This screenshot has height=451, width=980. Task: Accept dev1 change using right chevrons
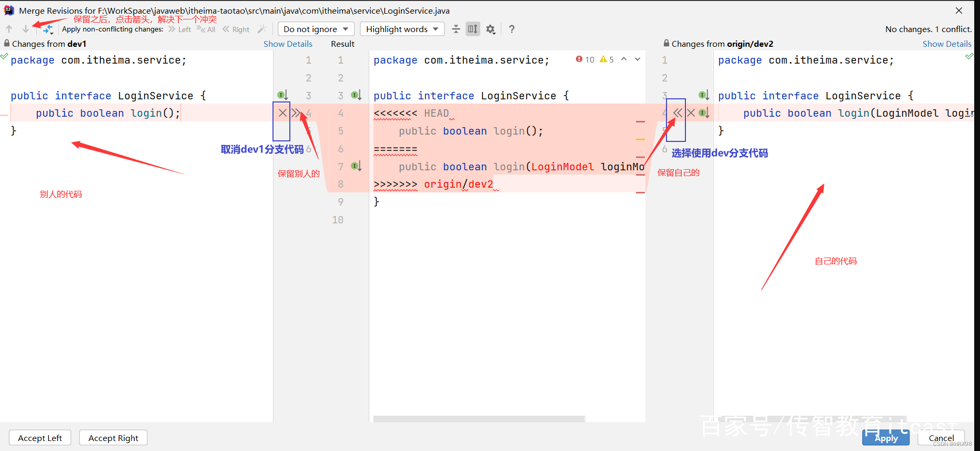[296, 112]
